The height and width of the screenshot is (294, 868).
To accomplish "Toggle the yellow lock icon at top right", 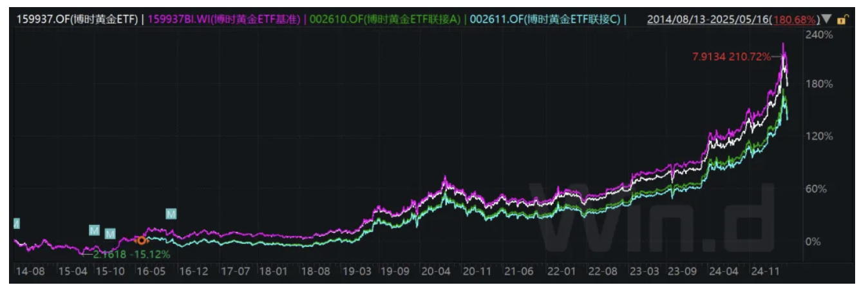I will (x=842, y=20).
